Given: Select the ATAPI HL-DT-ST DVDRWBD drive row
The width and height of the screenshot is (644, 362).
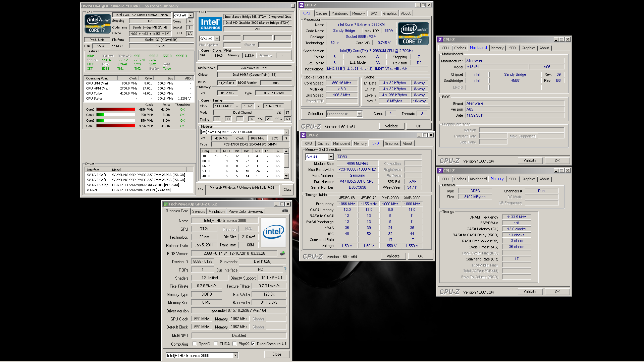Looking at the screenshot, I should click(x=139, y=190).
